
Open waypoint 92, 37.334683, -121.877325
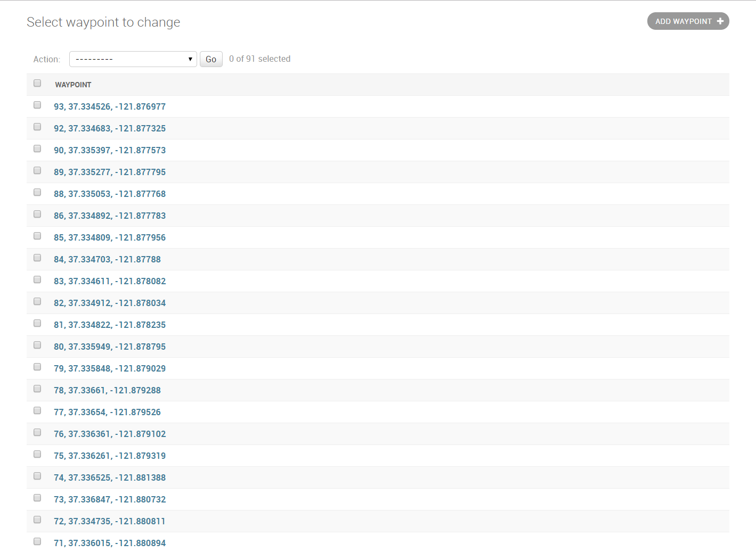(x=110, y=128)
